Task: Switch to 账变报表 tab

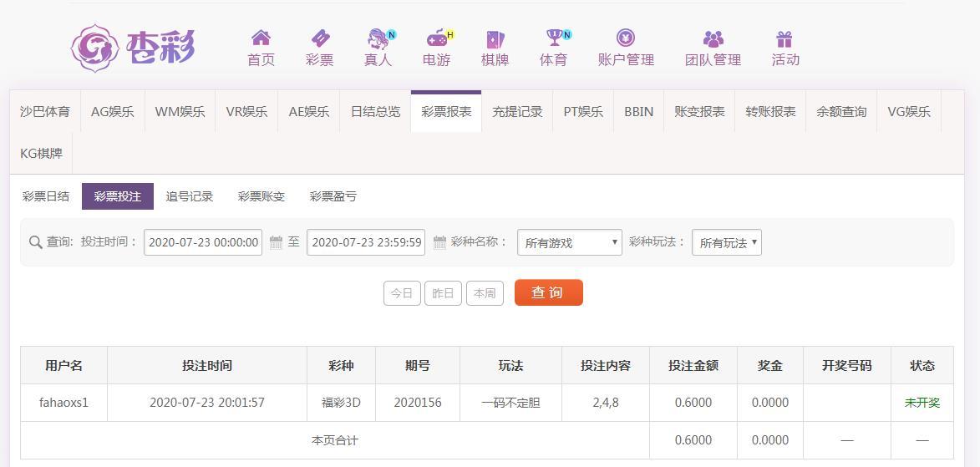Action: 699,112
